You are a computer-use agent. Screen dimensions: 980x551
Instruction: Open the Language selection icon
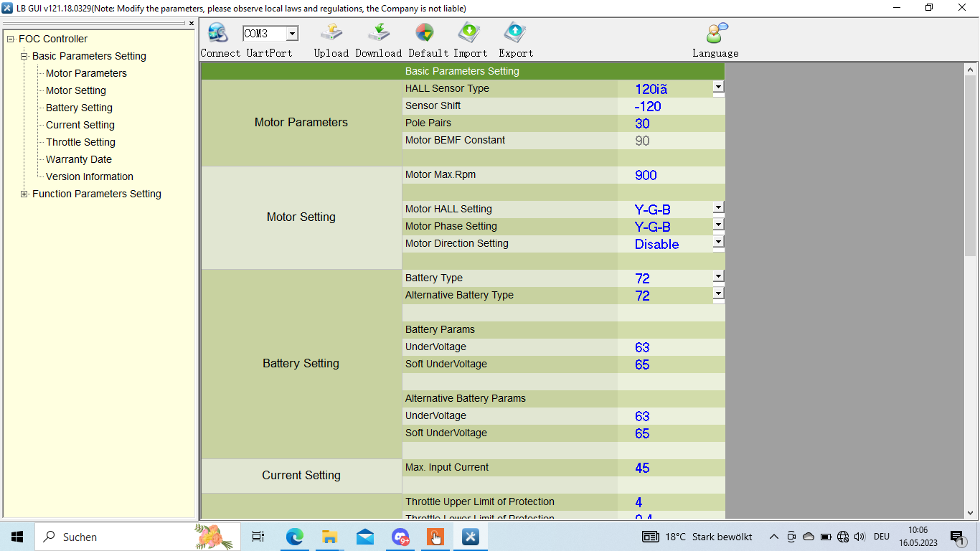(x=715, y=33)
